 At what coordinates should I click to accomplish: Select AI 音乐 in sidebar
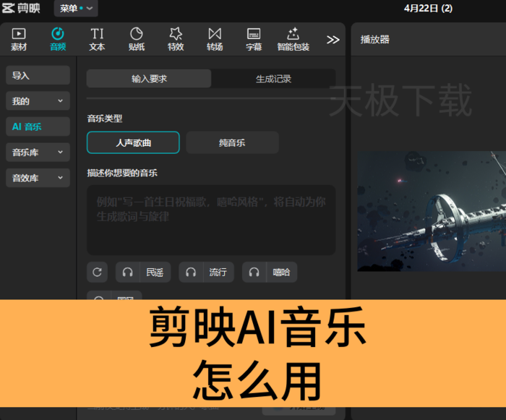pyautogui.click(x=38, y=127)
